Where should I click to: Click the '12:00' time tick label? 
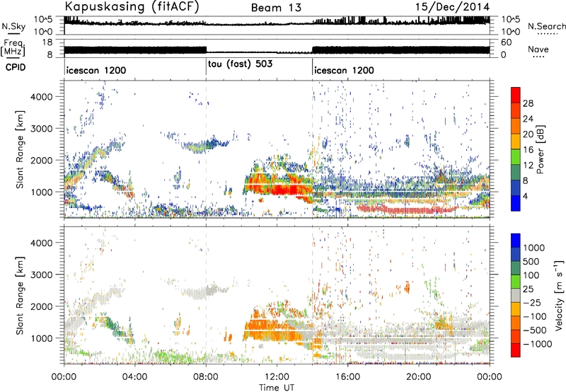tap(277, 377)
